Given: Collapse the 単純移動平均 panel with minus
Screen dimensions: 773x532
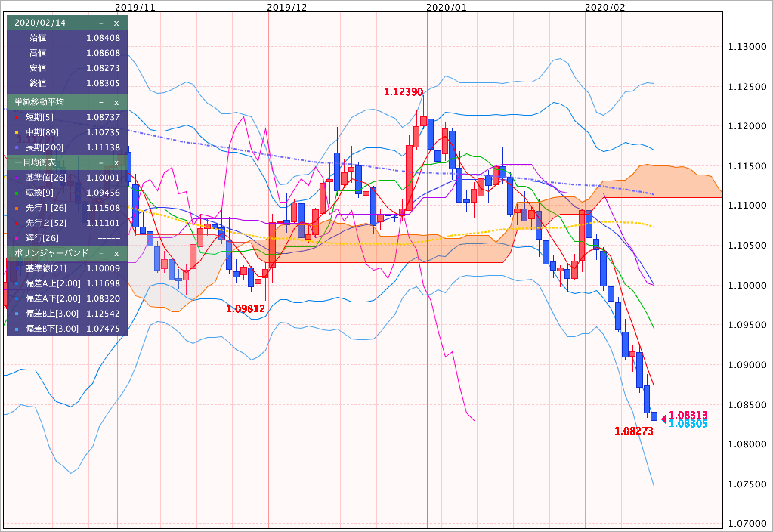Looking at the screenshot, I should tap(101, 102).
